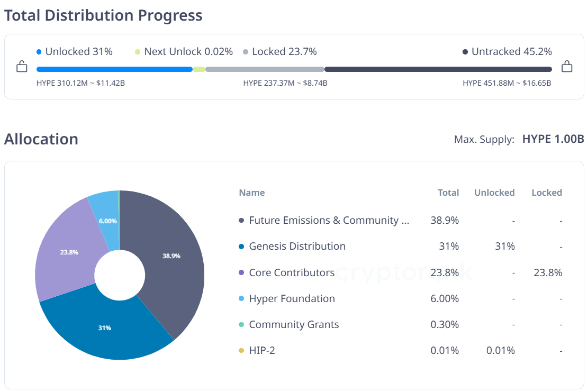
Task: Click the HIP-2 yellow bullet dot
Action: (x=241, y=351)
